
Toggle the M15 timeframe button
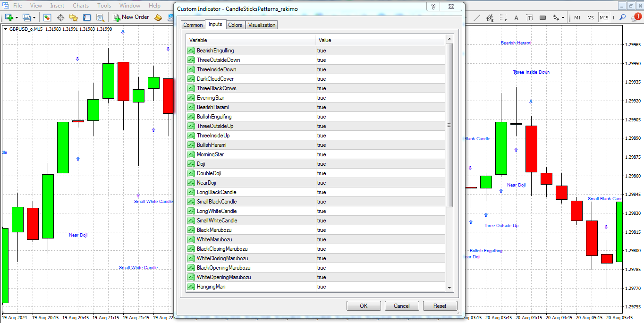[x=604, y=17]
